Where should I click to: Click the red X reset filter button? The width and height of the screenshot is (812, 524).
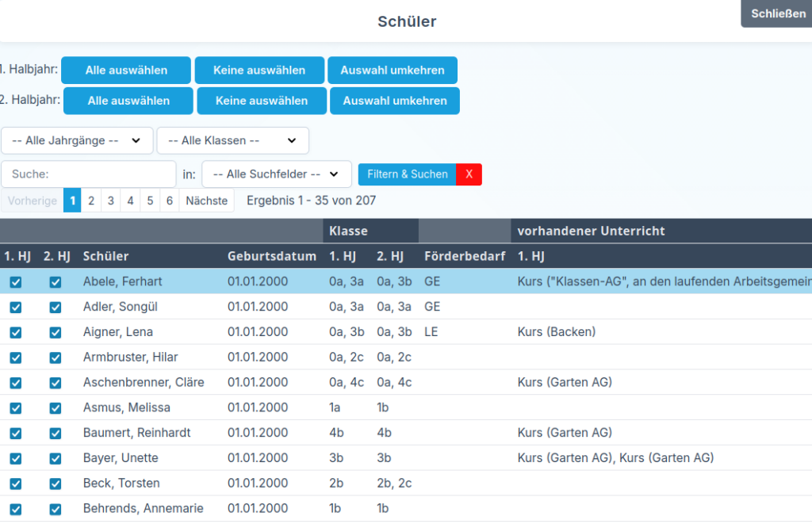tap(469, 174)
